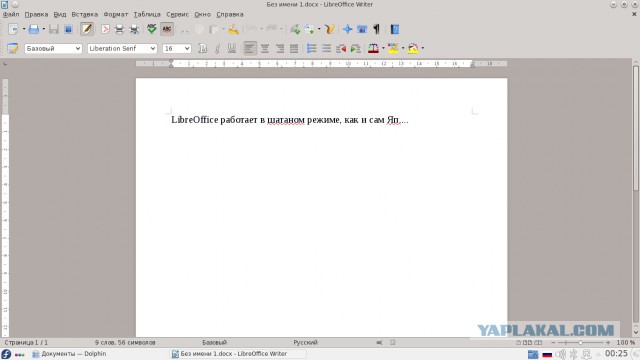Click the Clone formatting paintbrush icon
Image resolution: width=640 pixels, height=360 pixels.
[233, 29]
